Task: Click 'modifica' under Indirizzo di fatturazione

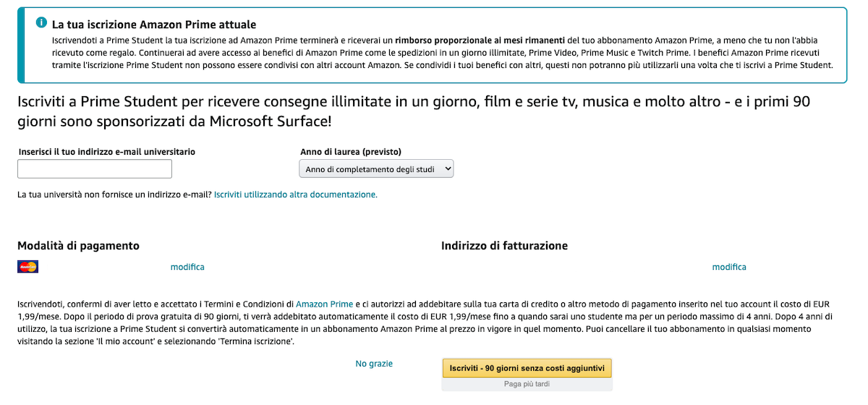Action: (729, 267)
